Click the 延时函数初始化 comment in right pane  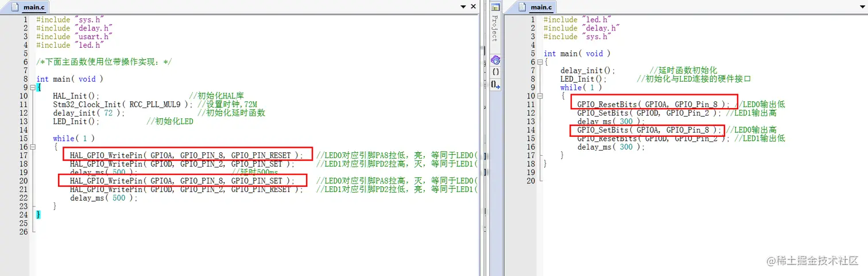(x=683, y=70)
